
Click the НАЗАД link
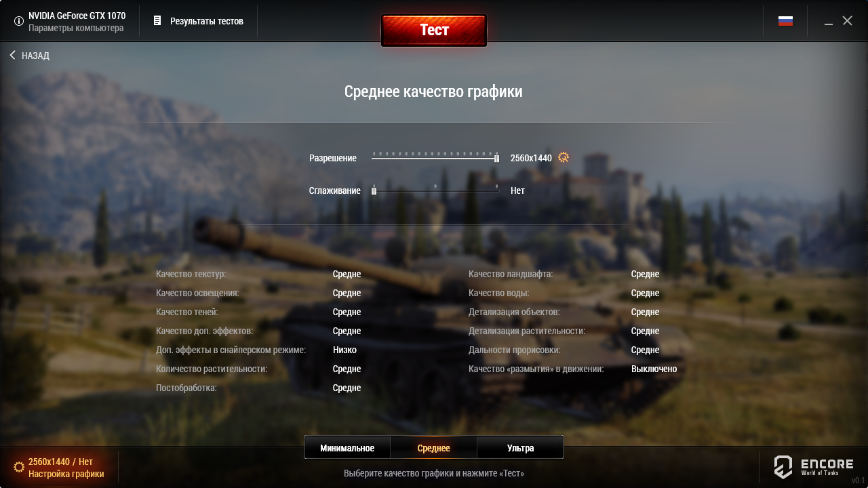click(x=35, y=56)
